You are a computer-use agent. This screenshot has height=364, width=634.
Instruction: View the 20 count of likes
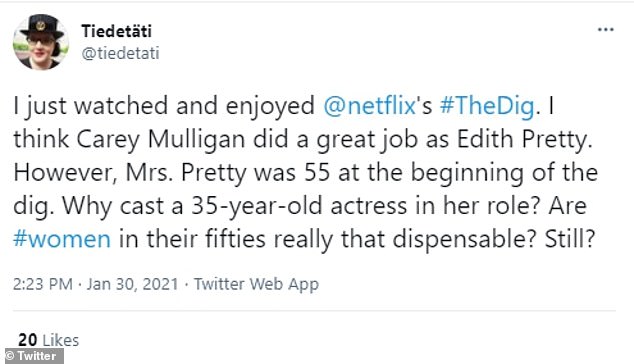click(x=28, y=340)
